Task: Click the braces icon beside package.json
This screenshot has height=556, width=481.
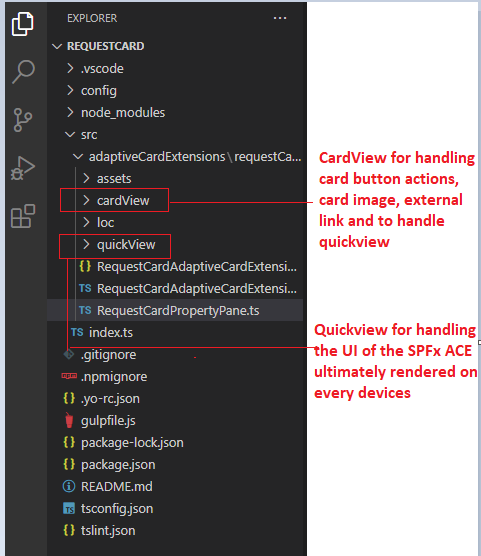Action: pyautogui.click(x=69, y=464)
